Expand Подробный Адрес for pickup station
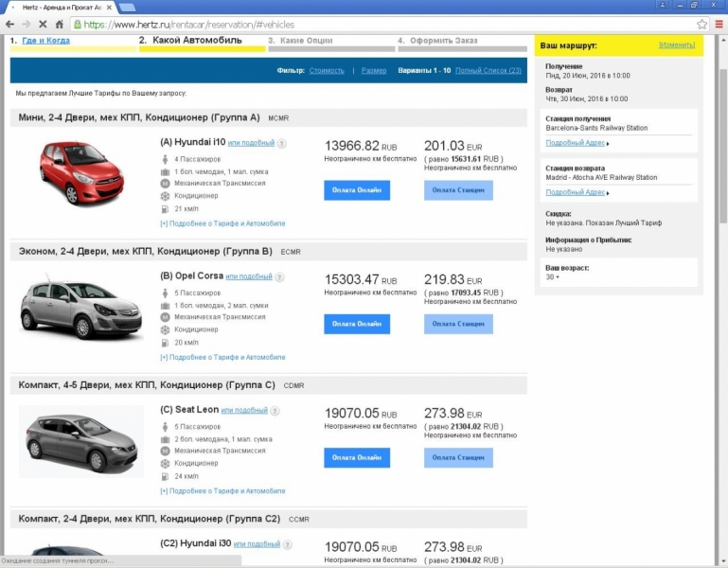The width and height of the screenshot is (728, 568). [577, 143]
